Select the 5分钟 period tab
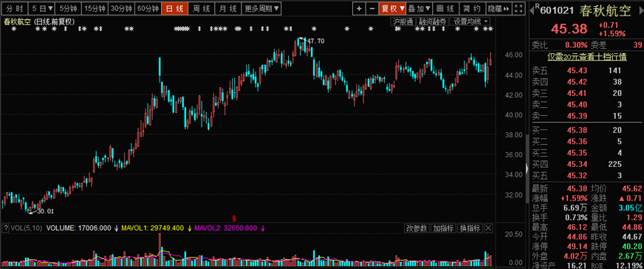Viewport: 644px width, 269px height. [68, 8]
